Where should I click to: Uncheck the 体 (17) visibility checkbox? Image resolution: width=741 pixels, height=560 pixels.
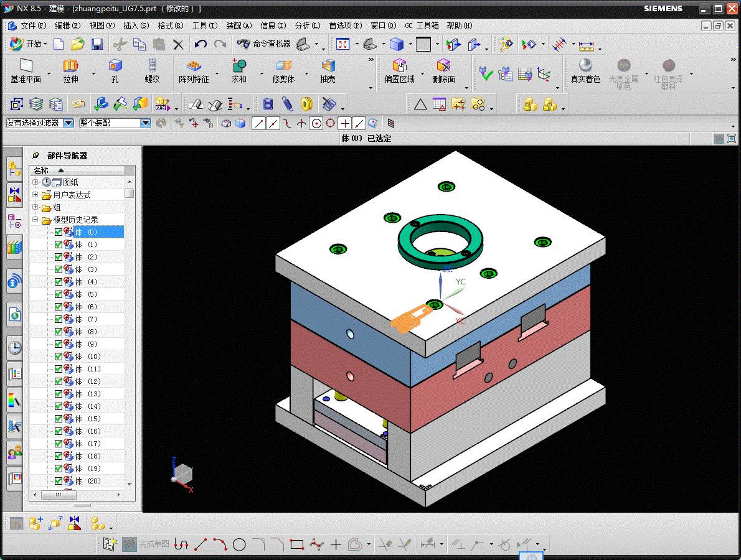click(x=59, y=444)
